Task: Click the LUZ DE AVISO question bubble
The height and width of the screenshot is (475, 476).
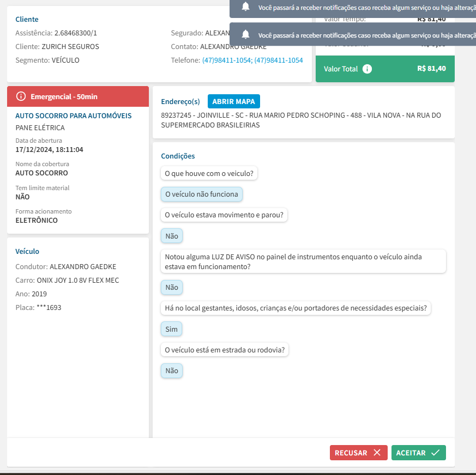Action: coord(303,261)
